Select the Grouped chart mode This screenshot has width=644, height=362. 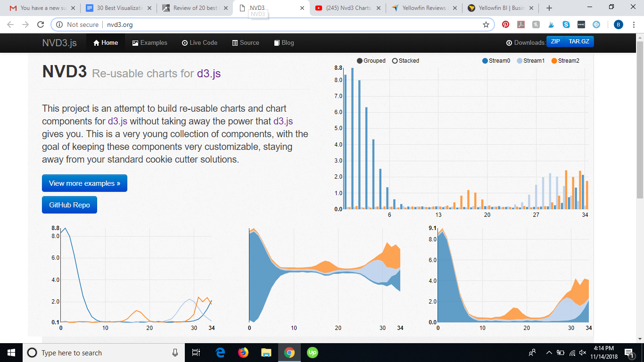pyautogui.click(x=371, y=61)
